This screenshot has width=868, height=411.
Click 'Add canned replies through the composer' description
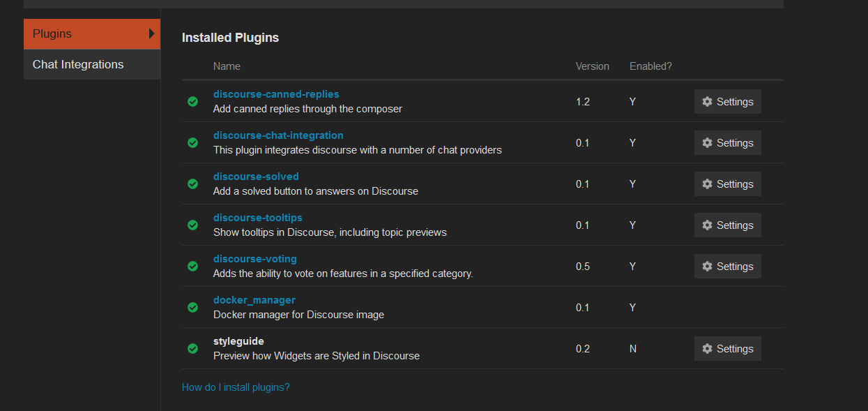tap(307, 109)
